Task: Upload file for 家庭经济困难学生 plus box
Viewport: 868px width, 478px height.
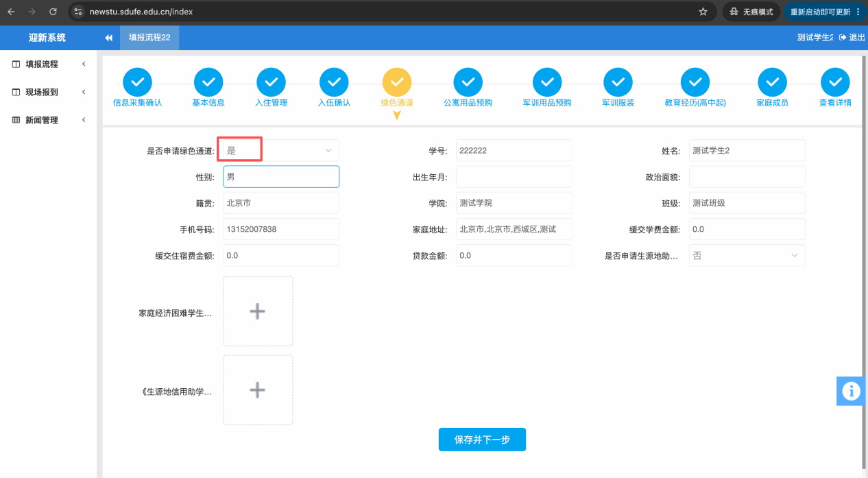Action: 258,311
